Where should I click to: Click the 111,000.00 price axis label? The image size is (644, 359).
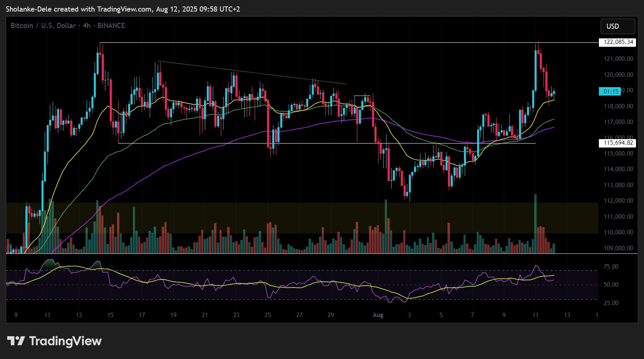618,217
